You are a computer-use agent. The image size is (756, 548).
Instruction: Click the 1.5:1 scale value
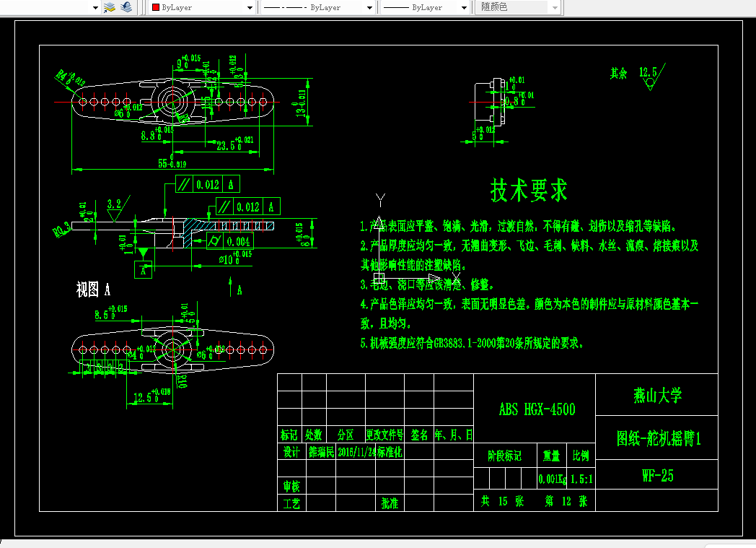point(581,479)
